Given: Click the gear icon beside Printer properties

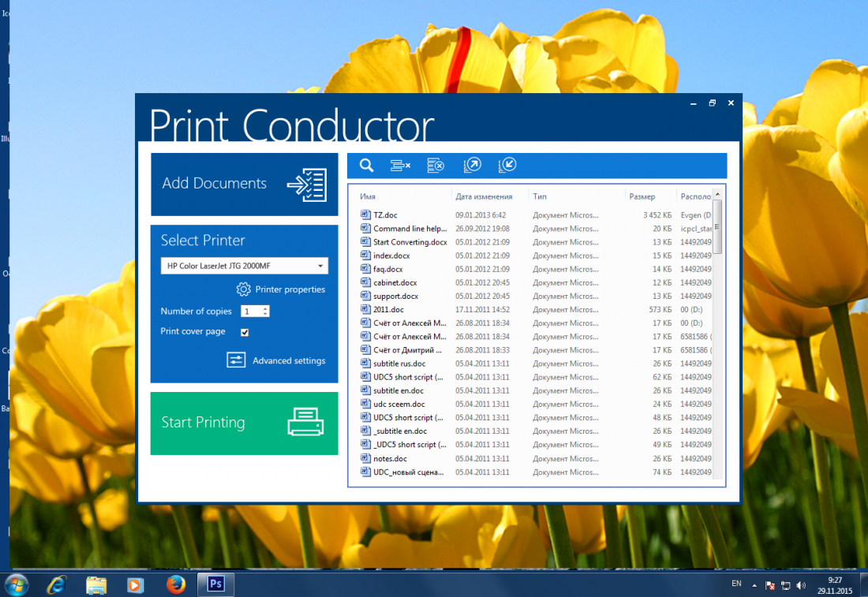Looking at the screenshot, I should pos(244,289).
